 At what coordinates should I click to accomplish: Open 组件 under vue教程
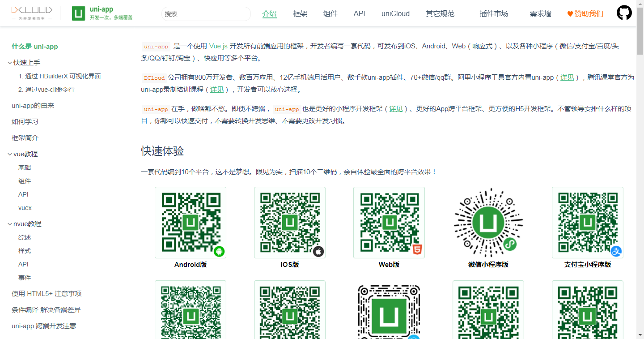(25, 181)
